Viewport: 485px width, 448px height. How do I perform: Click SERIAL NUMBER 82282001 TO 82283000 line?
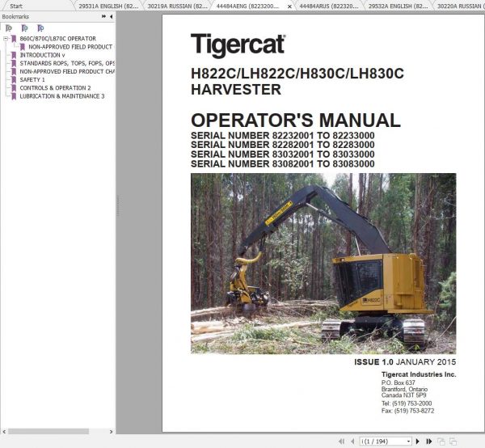[x=283, y=145]
